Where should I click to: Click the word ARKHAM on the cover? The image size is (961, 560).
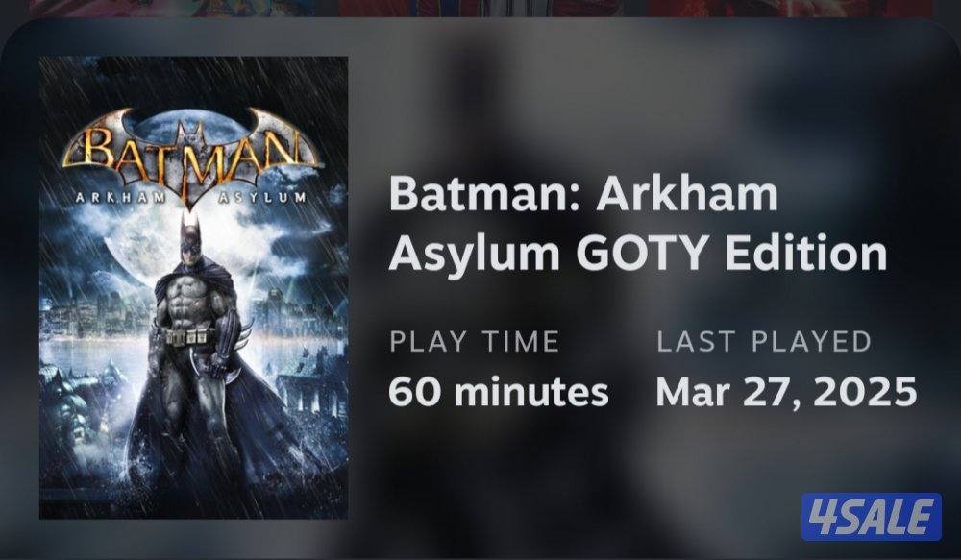(120, 197)
